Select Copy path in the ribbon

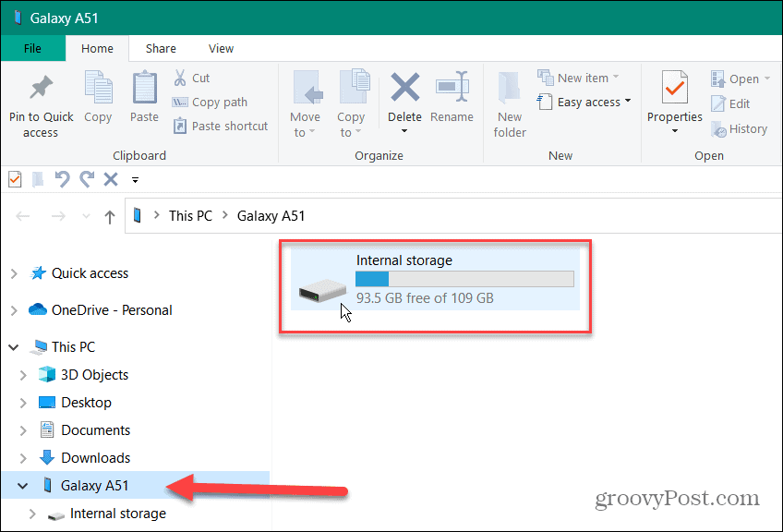point(210,102)
